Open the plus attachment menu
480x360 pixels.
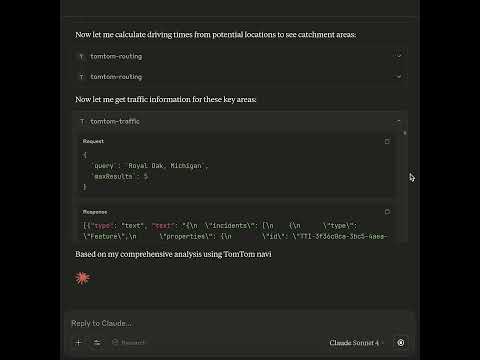point(79,342)
